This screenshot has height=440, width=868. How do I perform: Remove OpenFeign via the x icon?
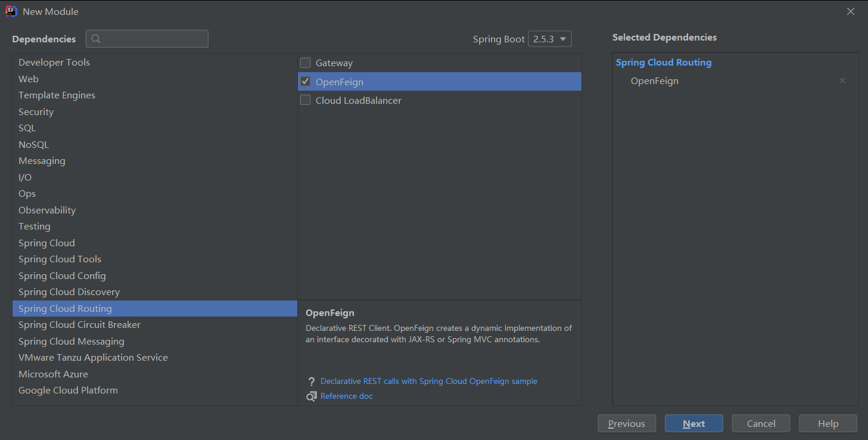pos(842,80)
